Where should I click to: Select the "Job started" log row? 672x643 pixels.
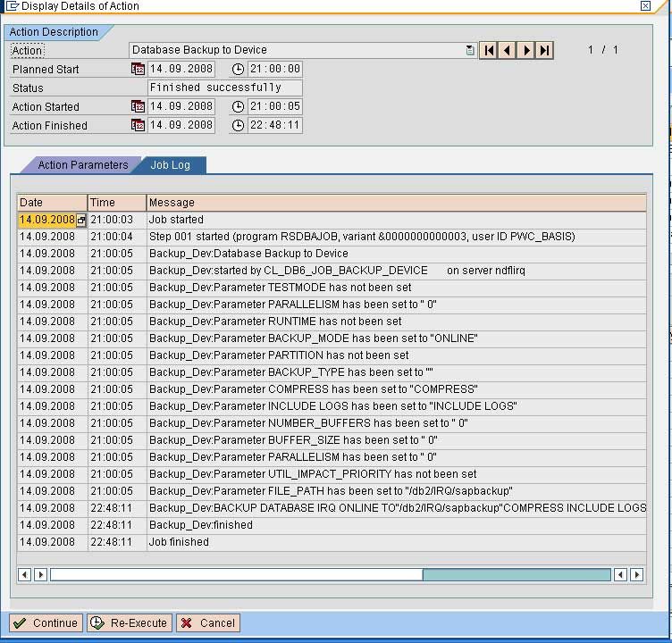(x=332, y=220)
